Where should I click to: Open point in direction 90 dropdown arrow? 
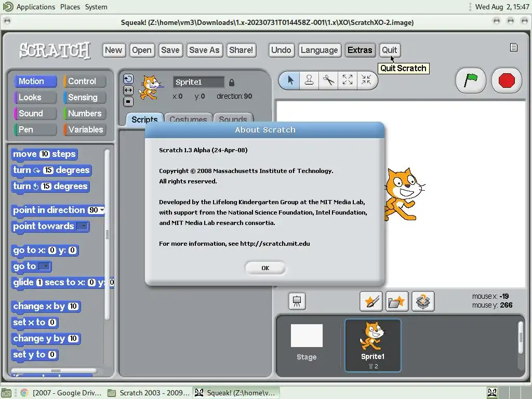coord(101,210)
